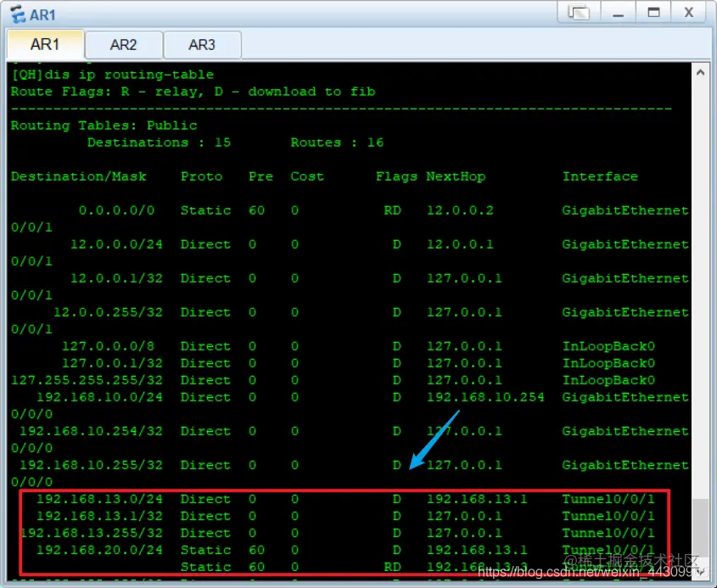Screen dimensions: 717x588
Task: Click the 'Route Flags' line
Action: [x=193, y=92]
